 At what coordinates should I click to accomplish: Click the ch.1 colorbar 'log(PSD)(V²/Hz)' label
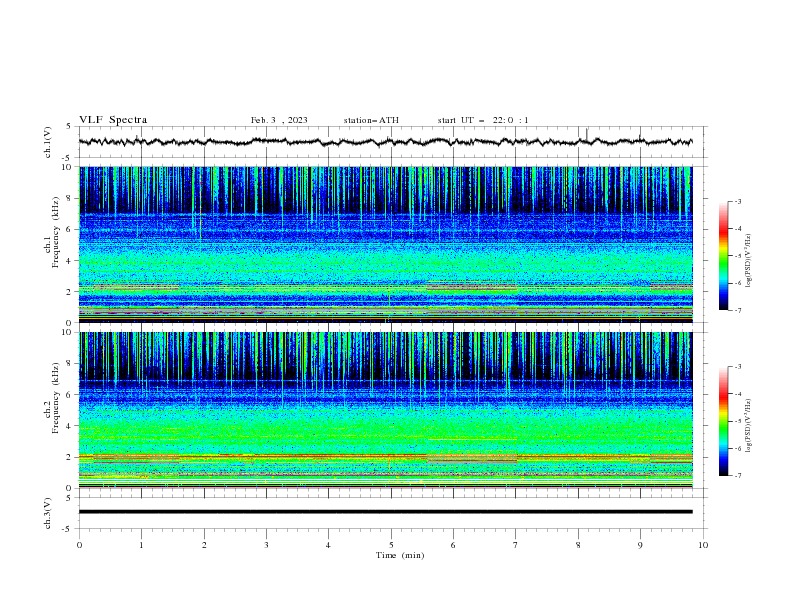pyautogui.click(x=748, y=261)
